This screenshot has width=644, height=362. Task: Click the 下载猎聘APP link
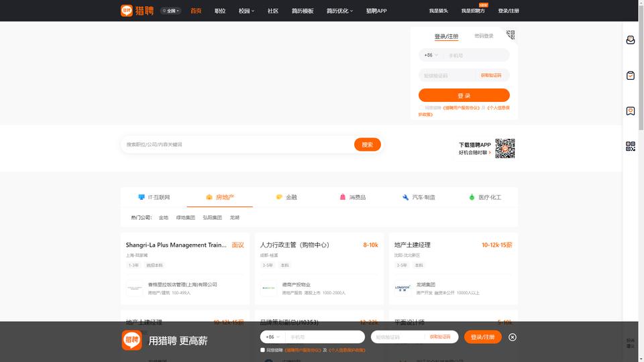pyautogui.click(x=475, y=145)
